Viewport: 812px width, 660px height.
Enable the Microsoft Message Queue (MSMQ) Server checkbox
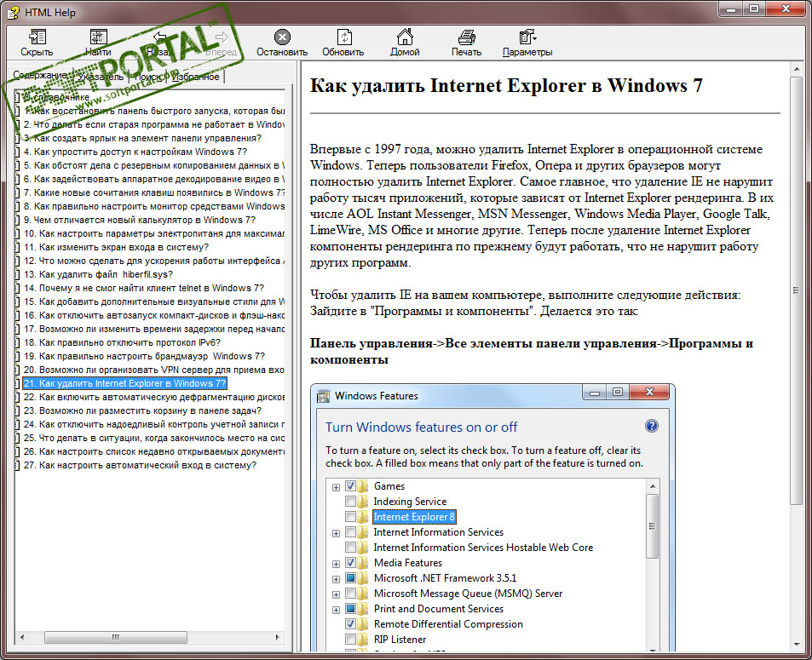pos(350,594)
